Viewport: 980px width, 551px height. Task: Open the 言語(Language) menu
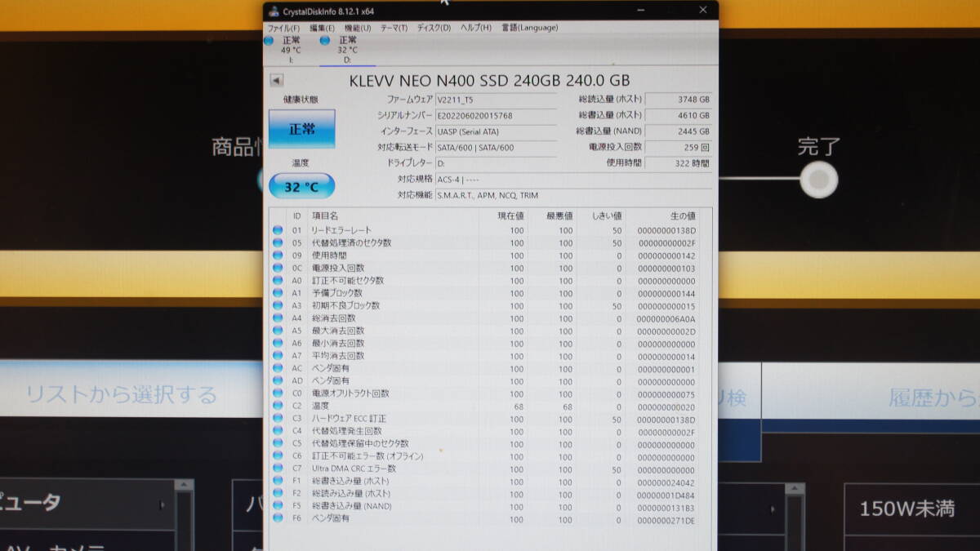[529, 28]
